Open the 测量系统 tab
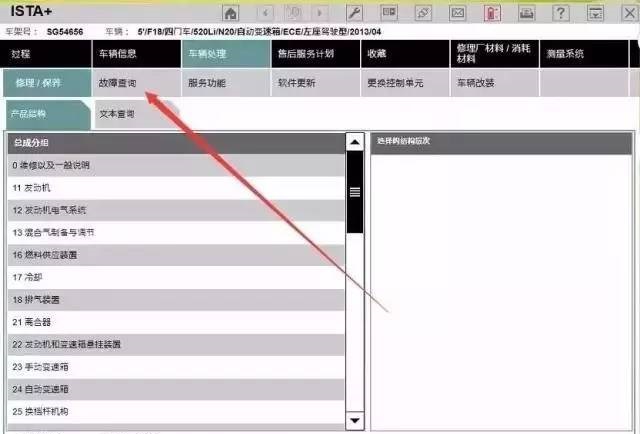 (x=584, y=54)
